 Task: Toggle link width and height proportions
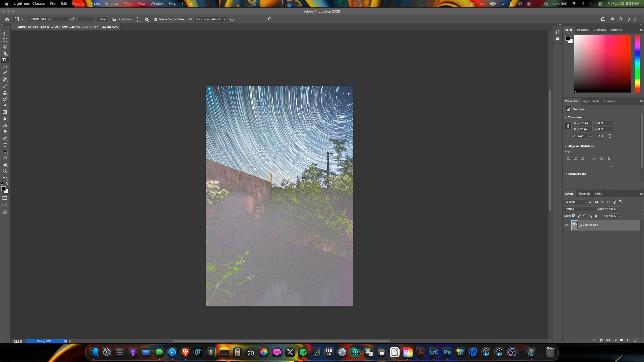point(568,126)
